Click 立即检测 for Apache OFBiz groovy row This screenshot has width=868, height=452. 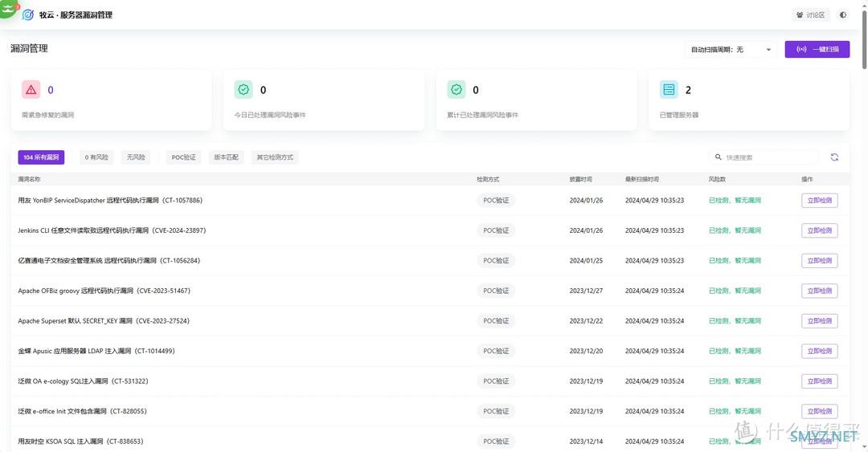(819, 291)
